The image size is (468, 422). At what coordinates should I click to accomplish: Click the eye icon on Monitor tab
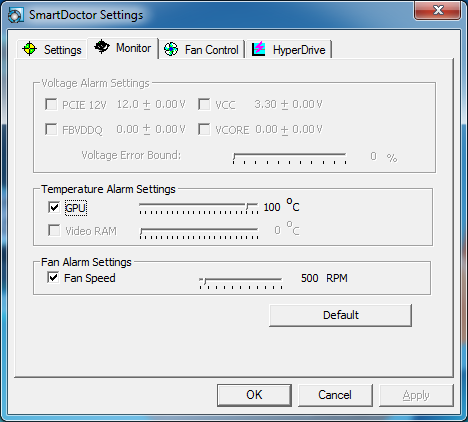click(102, 46)
